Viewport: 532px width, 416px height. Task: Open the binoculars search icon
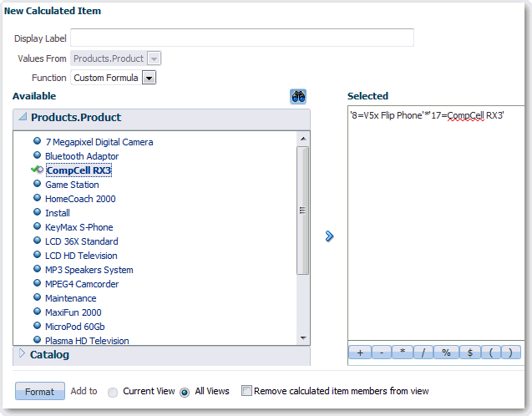(298, 97)
